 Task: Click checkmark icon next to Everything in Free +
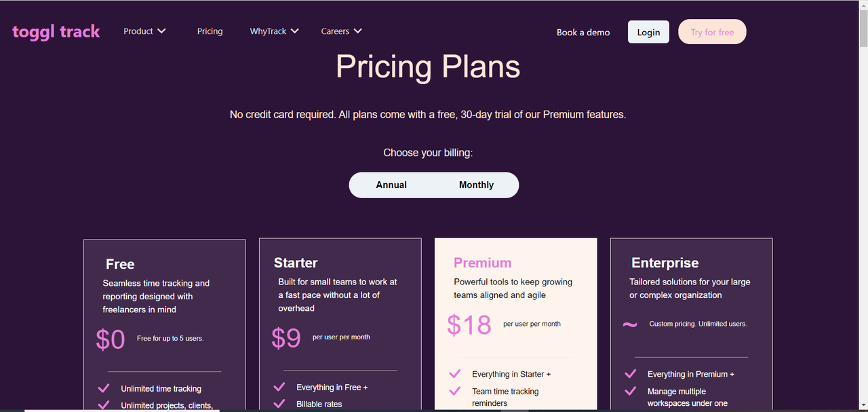coord(279,387)
